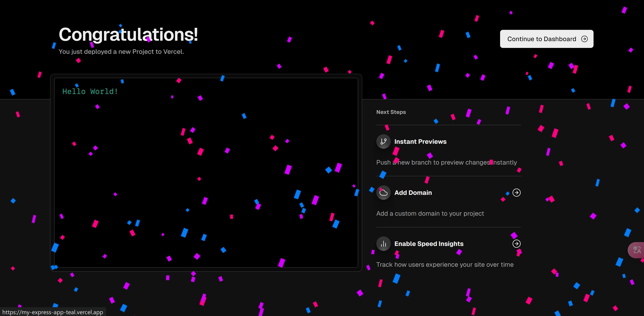The width and height of the screenshot is (644, 316).
Task: Click 'Push a new branch to preview' description
Action: pyautogui.click(x=446, y=163)
